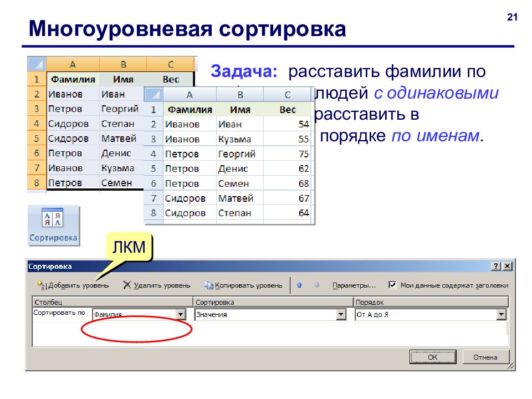The width and height of the screenshot is (532, 399).
Task: Expand the Фамилия column dropdown
Action: click(x=181, y=315)
